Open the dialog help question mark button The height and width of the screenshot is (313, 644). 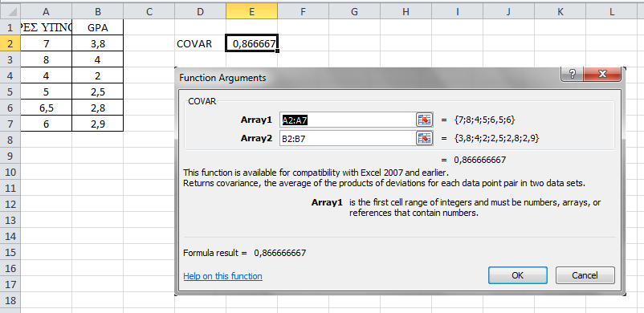coord(572,75)
